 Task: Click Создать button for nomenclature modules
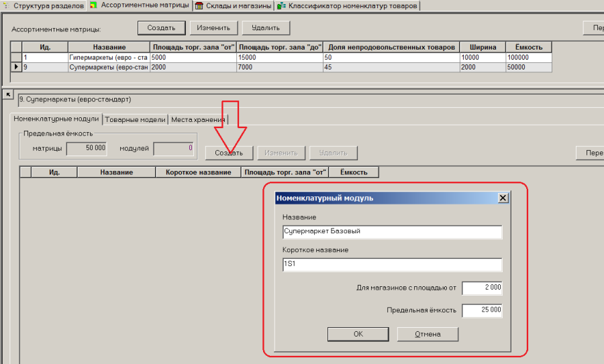coord(229,153)
